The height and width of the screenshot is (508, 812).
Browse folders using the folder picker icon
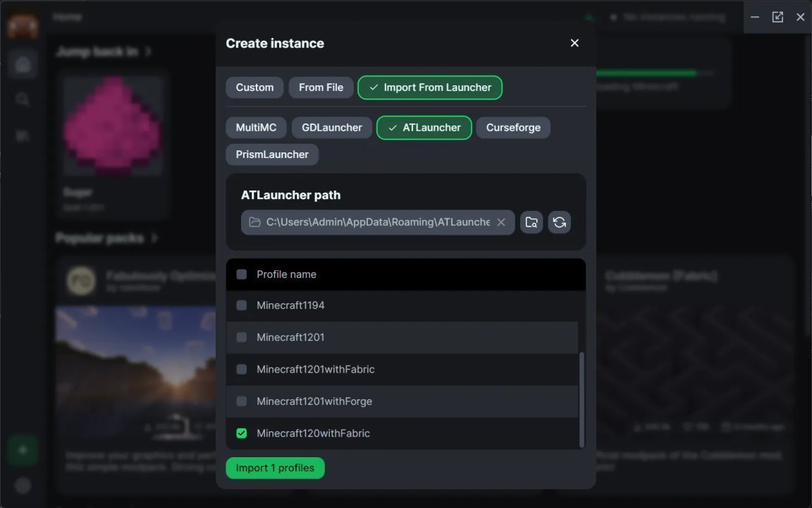531,222
